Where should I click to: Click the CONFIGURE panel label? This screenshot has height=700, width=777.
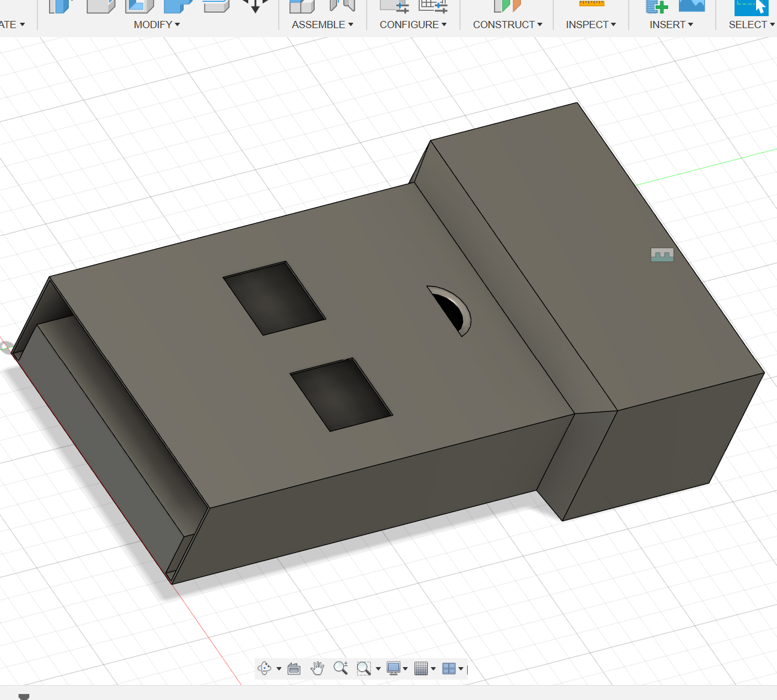point(409,25)
